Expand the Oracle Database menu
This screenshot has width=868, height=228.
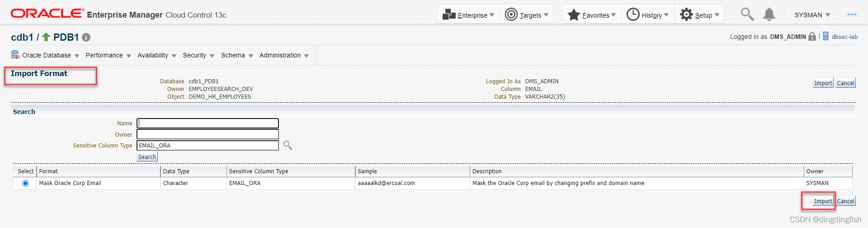tap(51, 55)
